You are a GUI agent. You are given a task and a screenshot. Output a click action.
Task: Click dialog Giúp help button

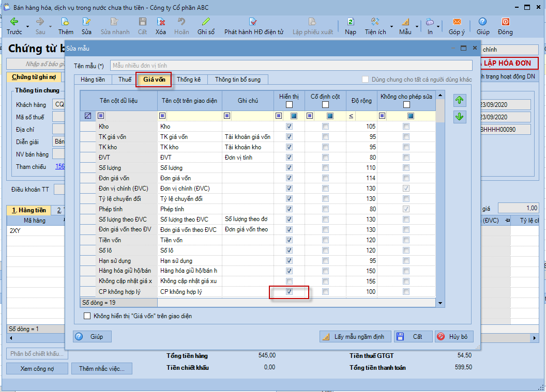tap(92, 336)
